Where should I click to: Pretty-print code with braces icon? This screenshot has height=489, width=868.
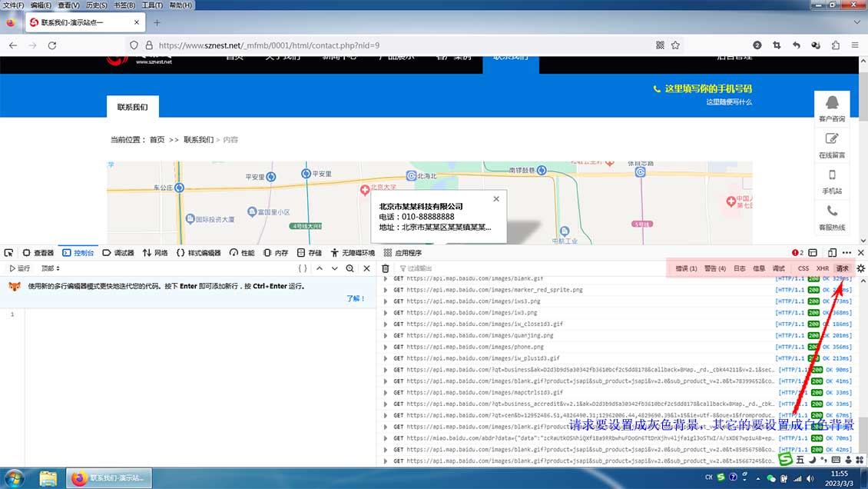(x=303, y=268)
